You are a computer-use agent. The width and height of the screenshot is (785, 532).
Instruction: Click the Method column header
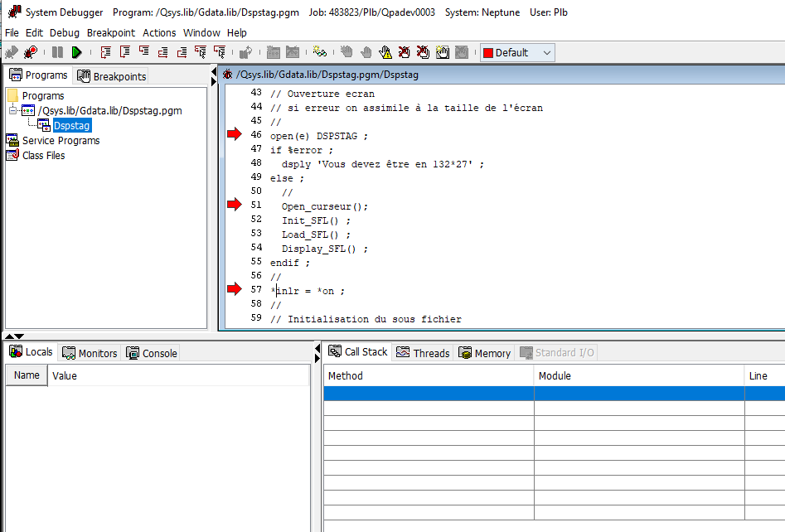[x=429, y=376]
